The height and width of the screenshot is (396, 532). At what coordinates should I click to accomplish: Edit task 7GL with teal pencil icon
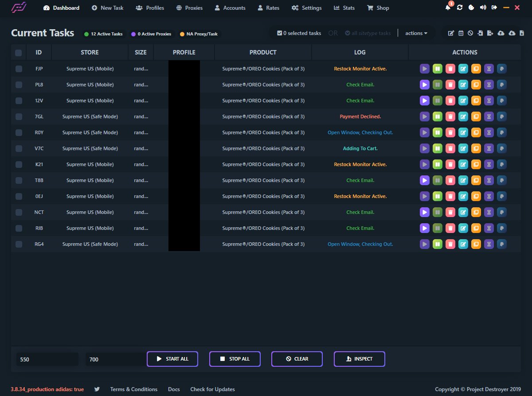point(463,116)
